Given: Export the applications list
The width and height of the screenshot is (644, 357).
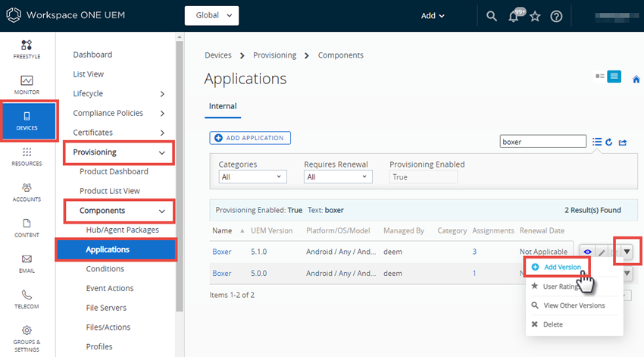Looking at the screenshot, I should [x=623, y=142].
